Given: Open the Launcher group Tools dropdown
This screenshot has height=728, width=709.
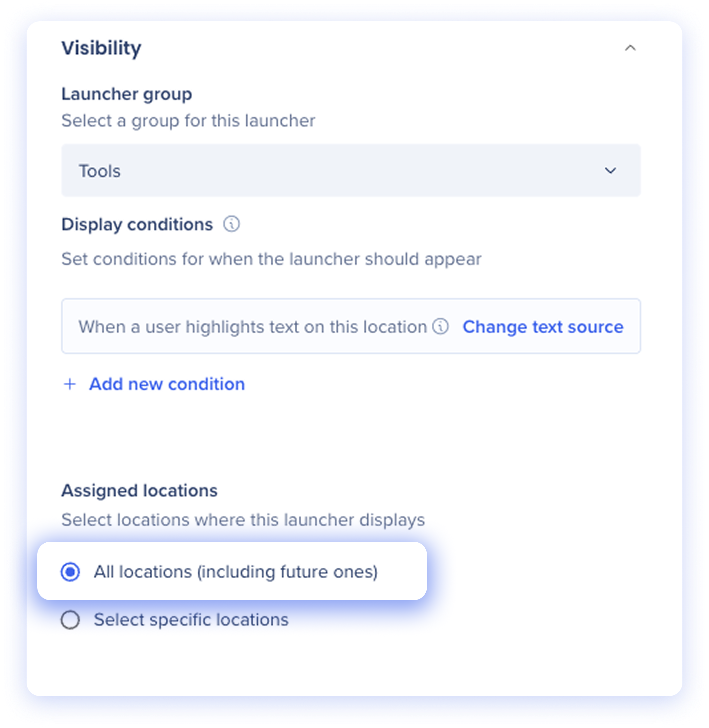Looking at the screenshot, I should (x=351, y=170).
